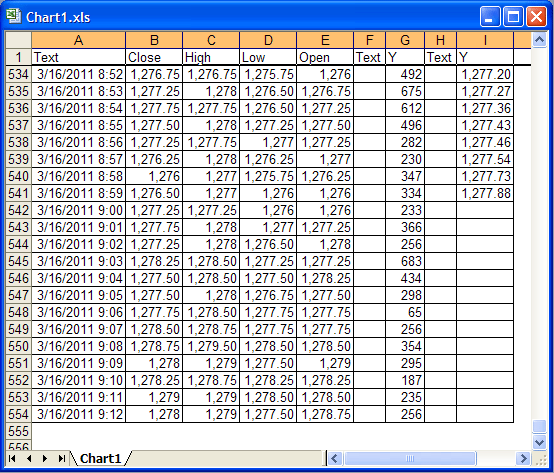Viewport: 554px width, 473px height.
Task: Click Y value 492
Action: click(x=405, y=74)
